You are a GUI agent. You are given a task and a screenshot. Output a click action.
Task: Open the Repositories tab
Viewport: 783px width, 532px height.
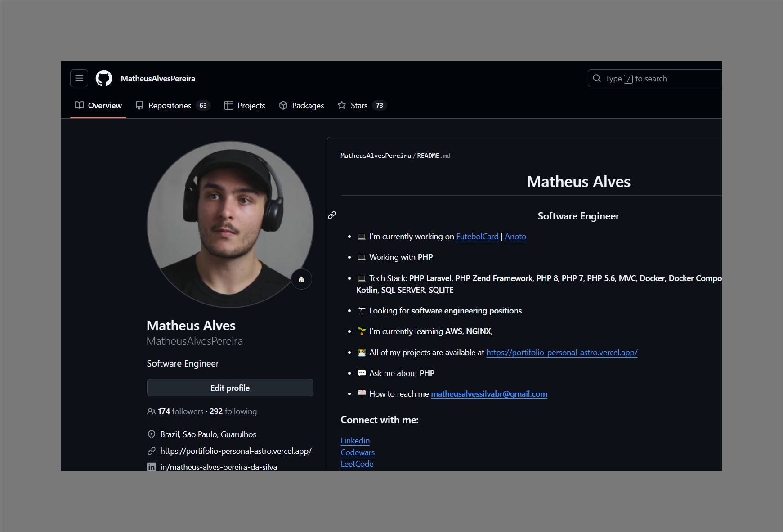[173, 105]
